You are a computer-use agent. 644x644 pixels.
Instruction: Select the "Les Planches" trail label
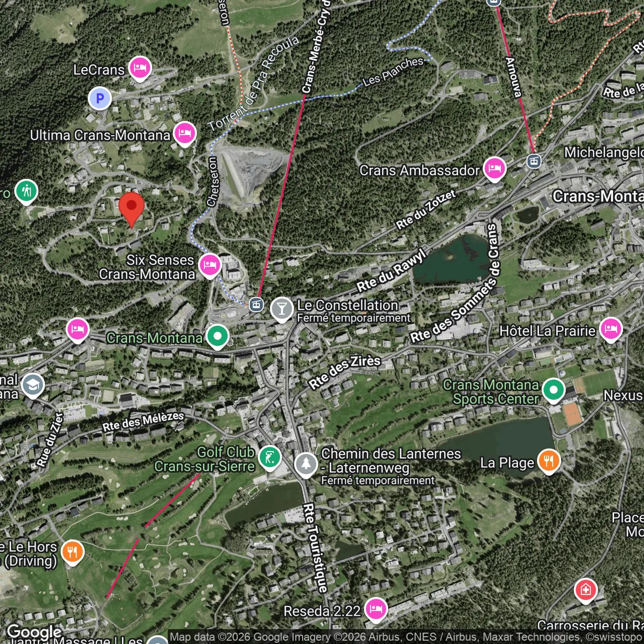coord(393,72)
